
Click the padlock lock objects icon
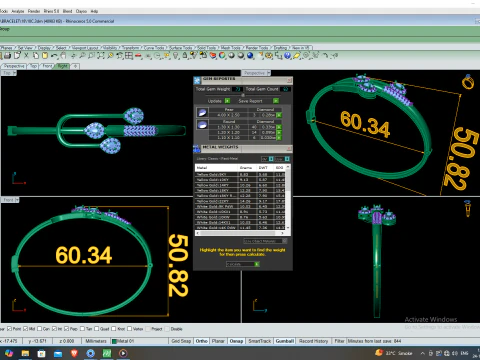(185, 55)
